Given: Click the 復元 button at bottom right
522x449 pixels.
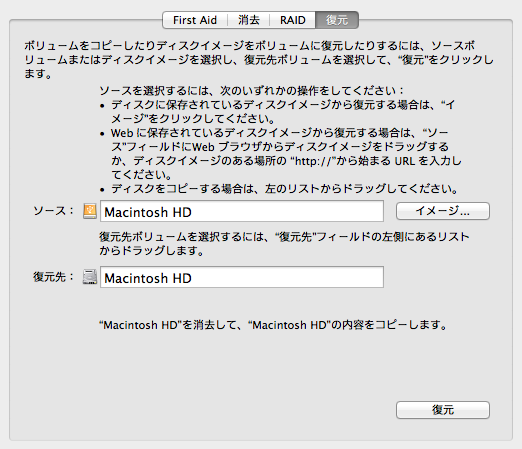Looking at the screenshot, I should click(443, 410).
